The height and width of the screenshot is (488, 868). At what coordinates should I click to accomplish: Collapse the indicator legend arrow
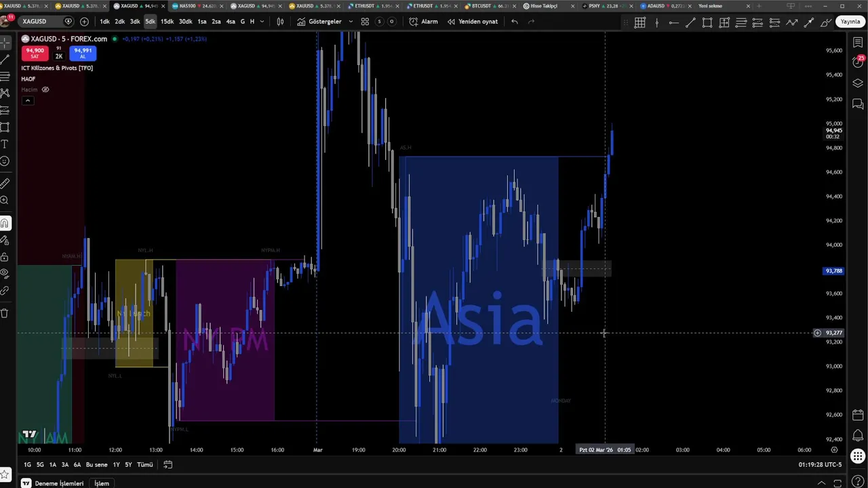(x=27, y=101)
